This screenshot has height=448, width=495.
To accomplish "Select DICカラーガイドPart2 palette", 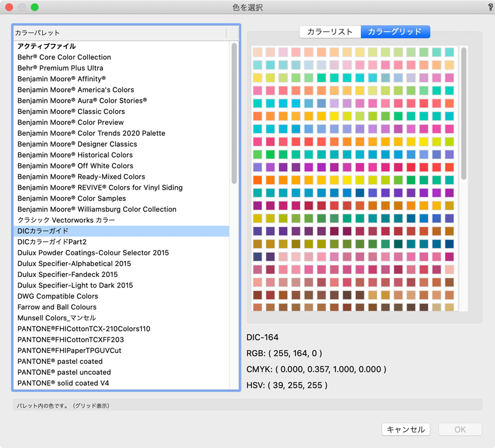I will tap(121, 242).
